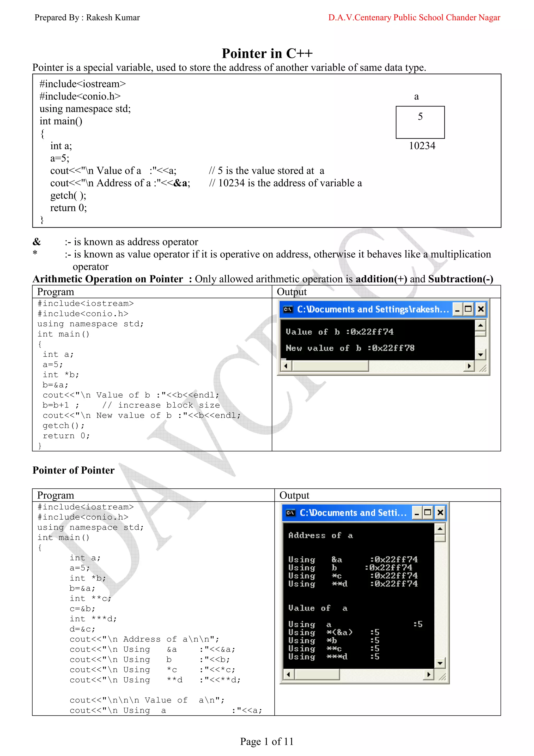This screenshot has height=756, width=534.
Task: Click right scroll arrow in second console
Action: pos(428,675)
